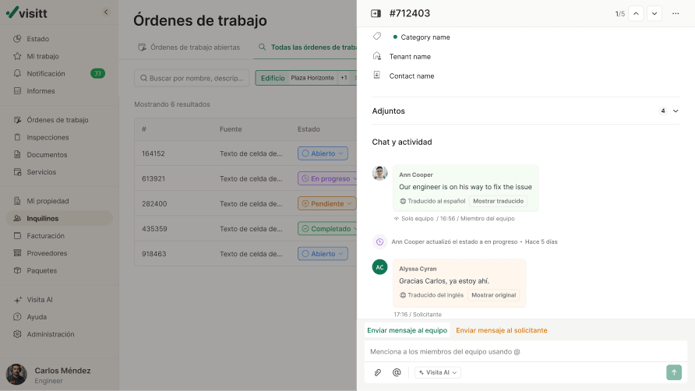Click the Contact name person icon
Screen dimensions: 695x391
(x=377, y=75)
